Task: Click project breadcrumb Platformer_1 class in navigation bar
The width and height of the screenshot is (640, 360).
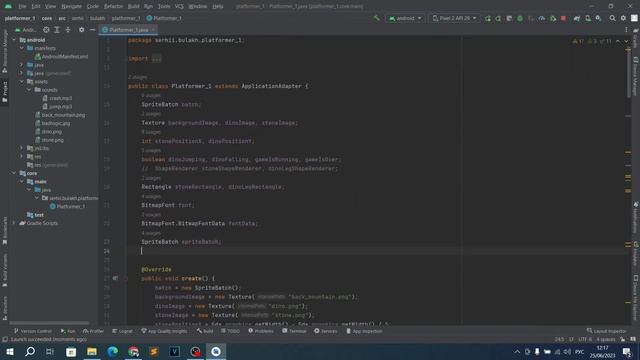Action: (164, 18)
